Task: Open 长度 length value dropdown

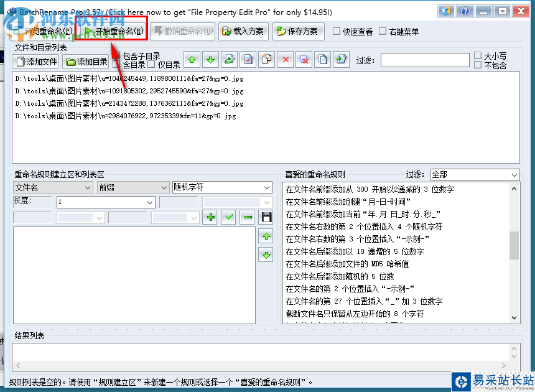Action: coord(106,202)
